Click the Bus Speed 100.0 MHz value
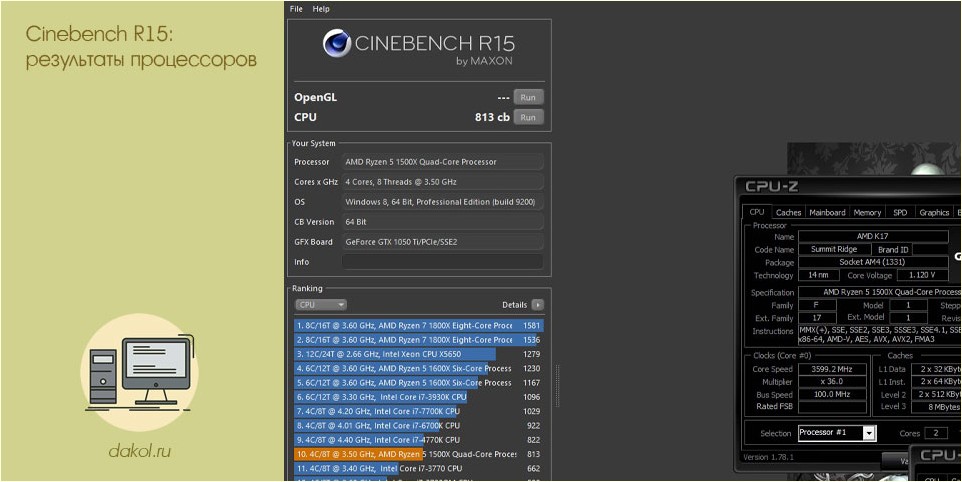962x482 pixels. 831,394
